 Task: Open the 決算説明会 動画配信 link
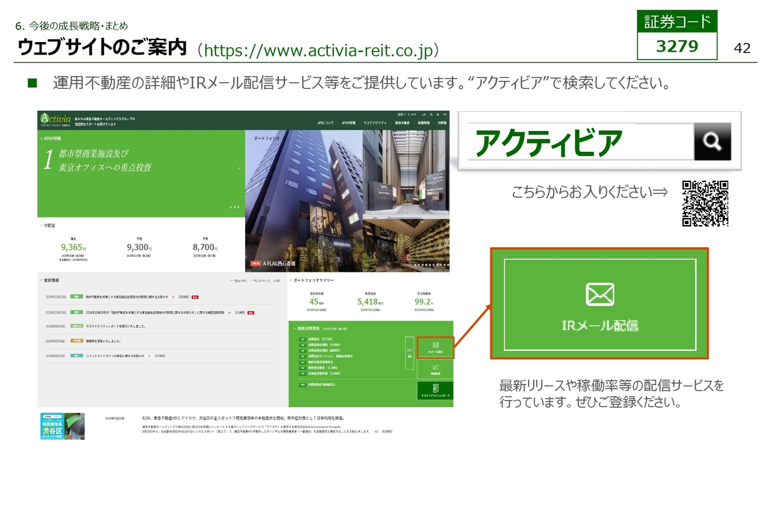point(318,384)
